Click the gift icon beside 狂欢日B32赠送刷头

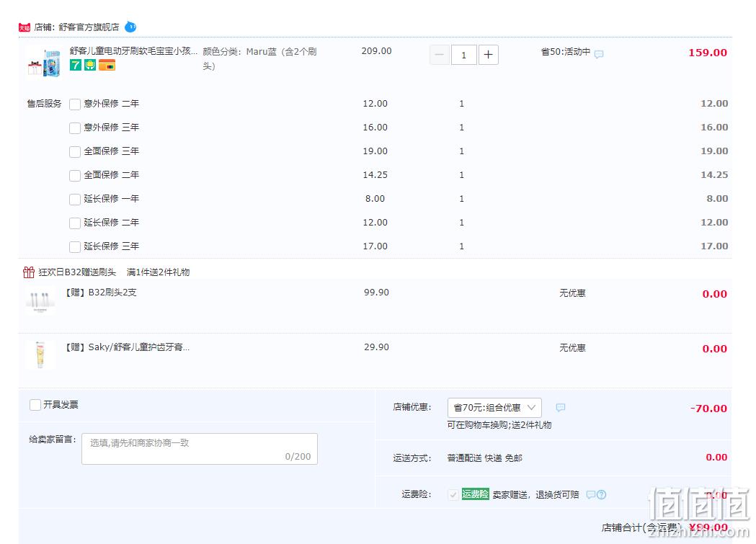pyautogui.click(x=28, y=272)
